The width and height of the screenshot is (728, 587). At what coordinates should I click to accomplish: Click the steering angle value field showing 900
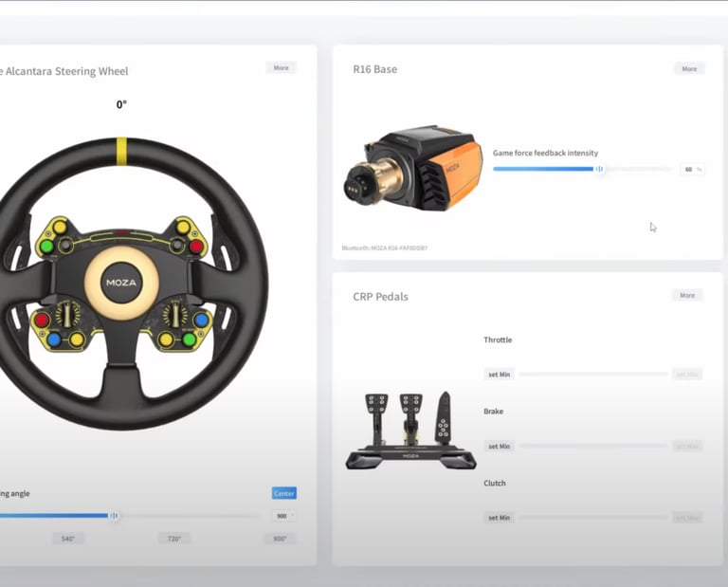coord(283,516)
